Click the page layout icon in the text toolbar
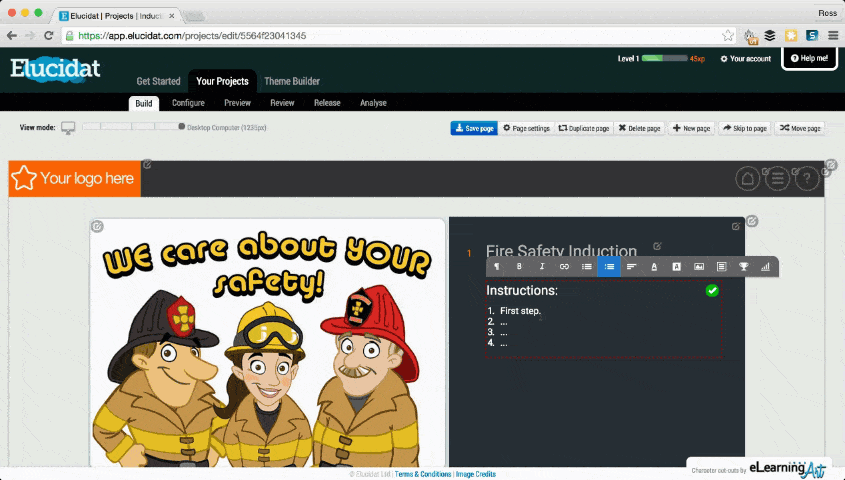 (722, 267)
